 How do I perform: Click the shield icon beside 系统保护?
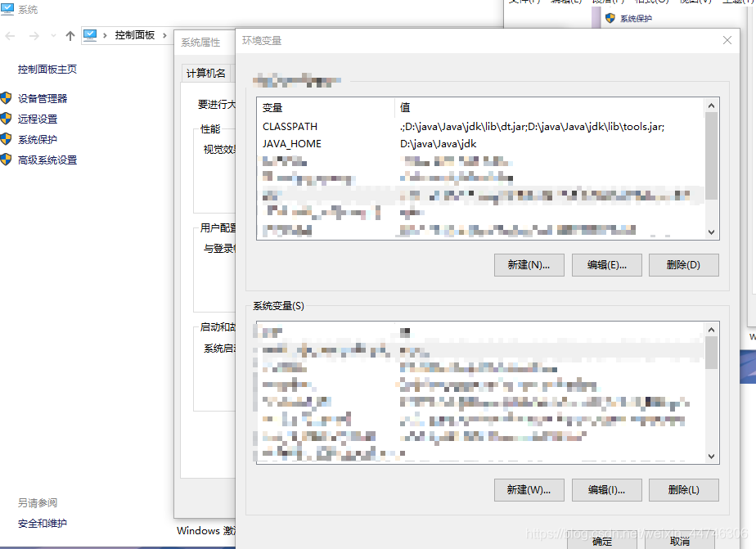(6, 138)
